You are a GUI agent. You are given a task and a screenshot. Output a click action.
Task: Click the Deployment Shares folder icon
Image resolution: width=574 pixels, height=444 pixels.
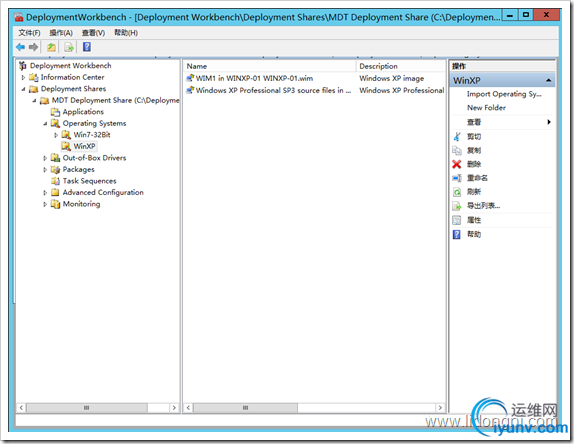pyautogui.click(x=34, y=89)
